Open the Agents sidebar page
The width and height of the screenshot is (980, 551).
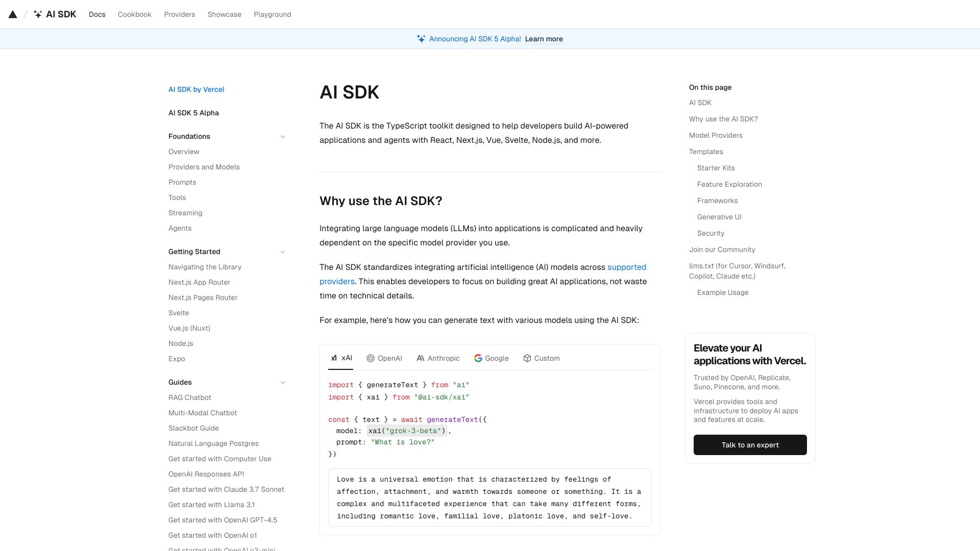(180, 228)
